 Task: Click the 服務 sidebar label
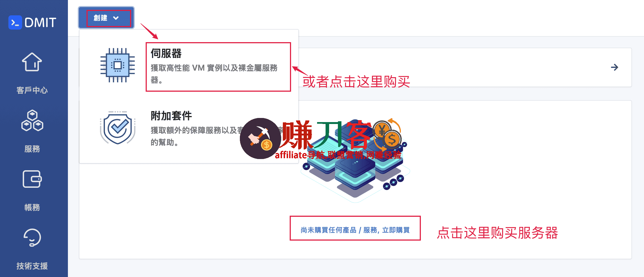(32, 149)
